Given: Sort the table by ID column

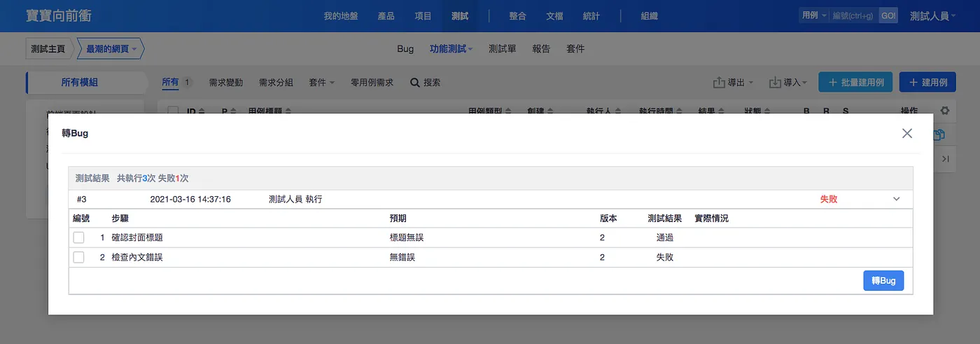Looking at the screenshot, I should tap(195, 111).
